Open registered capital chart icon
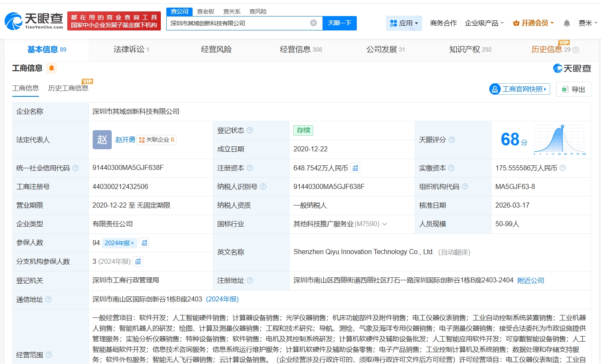601x364 pixels. pos(356,168)
